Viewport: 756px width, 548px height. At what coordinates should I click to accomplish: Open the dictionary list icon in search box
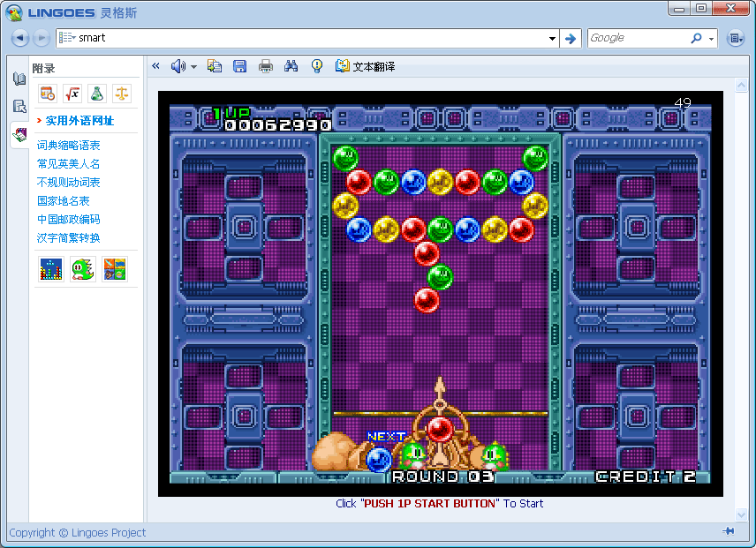pyautogui.click(x=67, y=38)
